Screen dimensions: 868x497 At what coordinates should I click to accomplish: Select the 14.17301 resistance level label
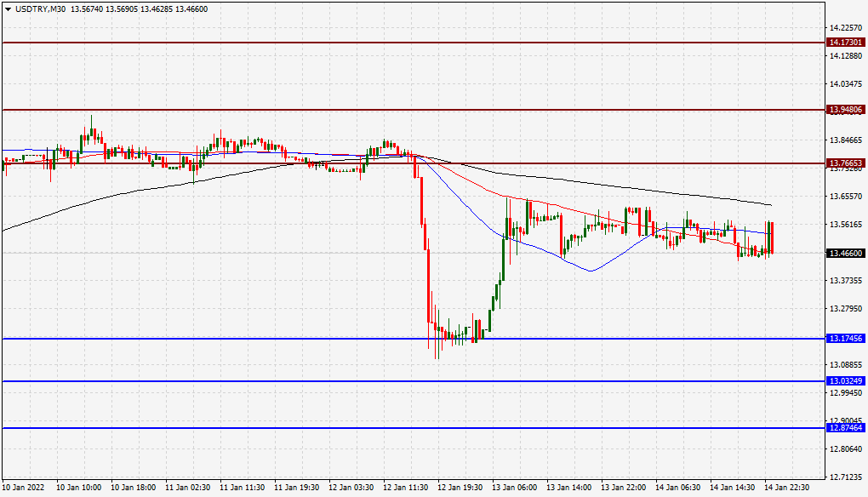[845, 43]
